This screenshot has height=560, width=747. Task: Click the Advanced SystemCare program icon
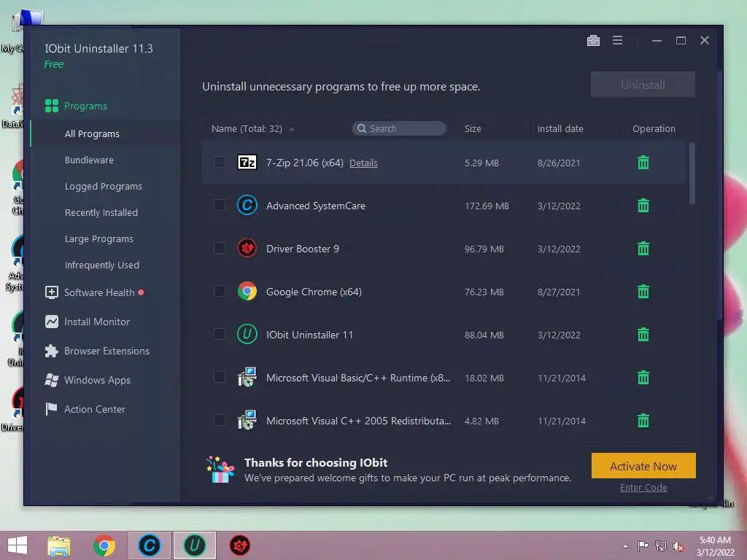[x=247, y=205]
